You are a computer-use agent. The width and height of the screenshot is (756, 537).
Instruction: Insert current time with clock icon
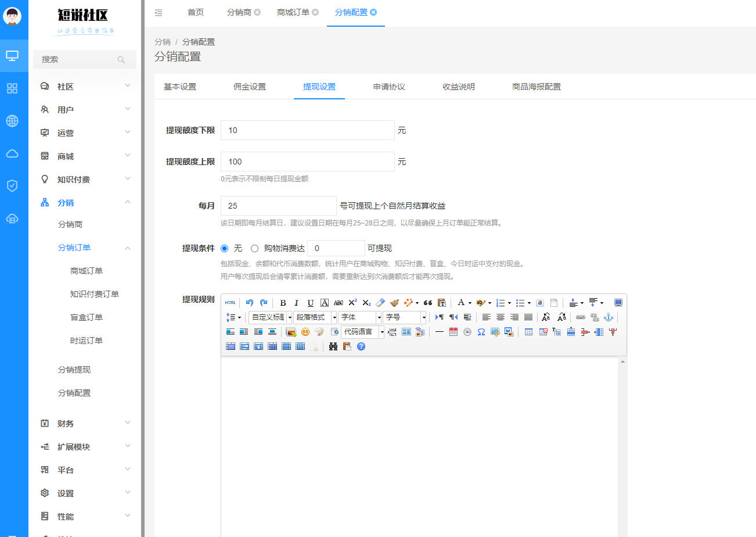pos(467,332)
